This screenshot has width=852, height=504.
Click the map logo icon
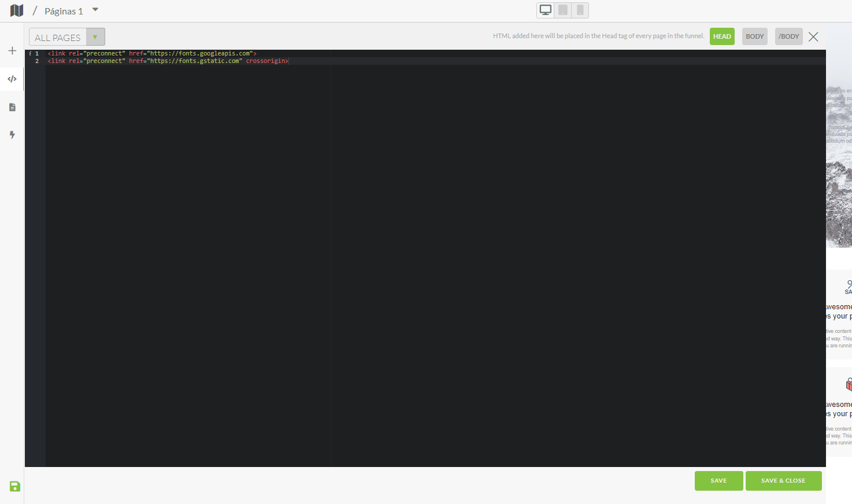pyautogui.click(x=17, y=10)
